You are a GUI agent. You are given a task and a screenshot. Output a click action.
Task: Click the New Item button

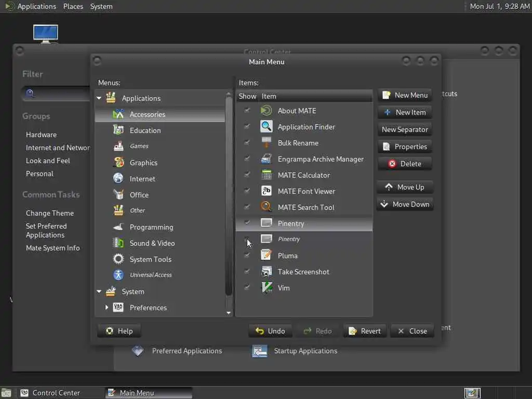point(405,112)
